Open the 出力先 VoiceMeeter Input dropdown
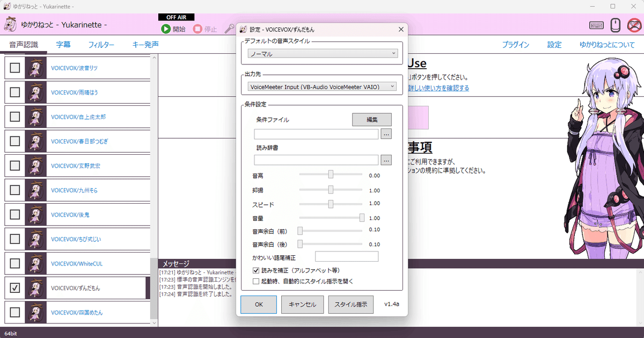Viewport: 644px width, 338px height. pos(323,86)
